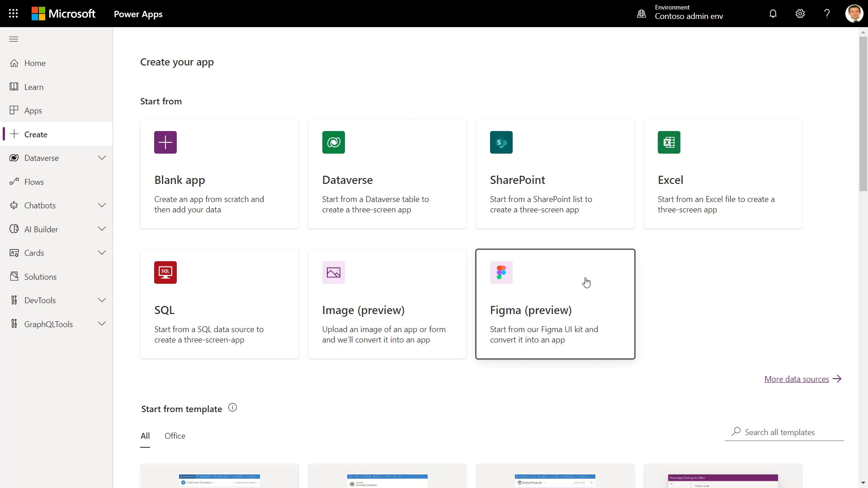This screenshot has height=488, width=868.
Task: Click the Figma logo icon
Action: 501,272
